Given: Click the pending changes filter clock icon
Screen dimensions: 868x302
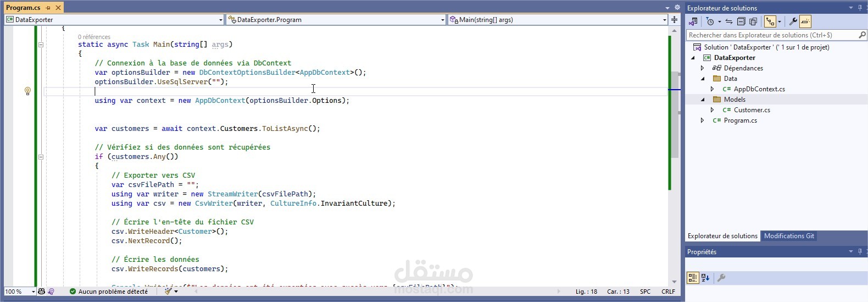Looking at the screenshot, I should tap(710, 21).
